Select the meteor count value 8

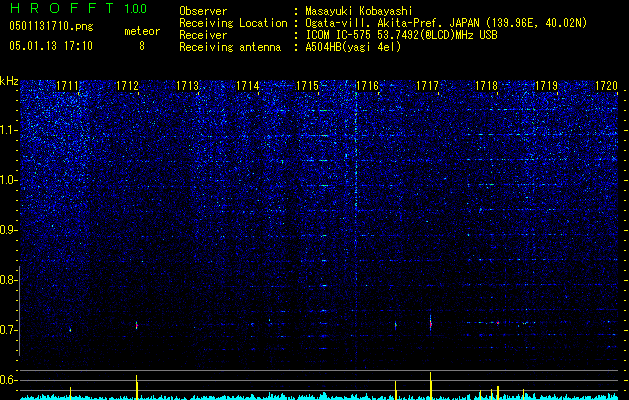[x=142, y=46]
